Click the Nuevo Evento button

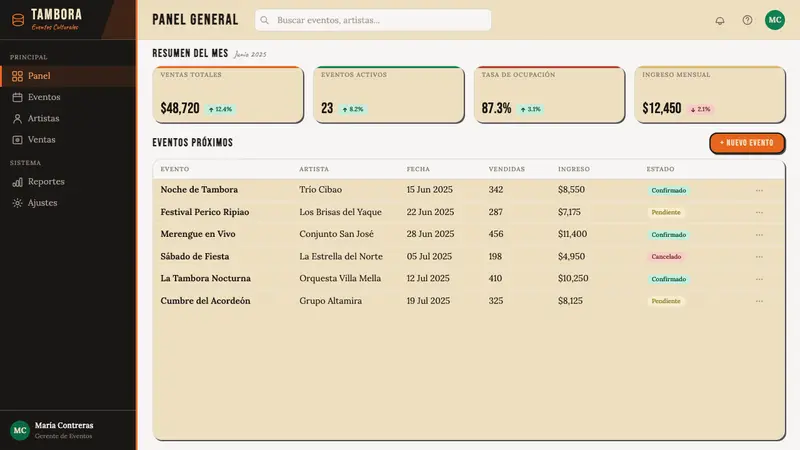point(747,143)
